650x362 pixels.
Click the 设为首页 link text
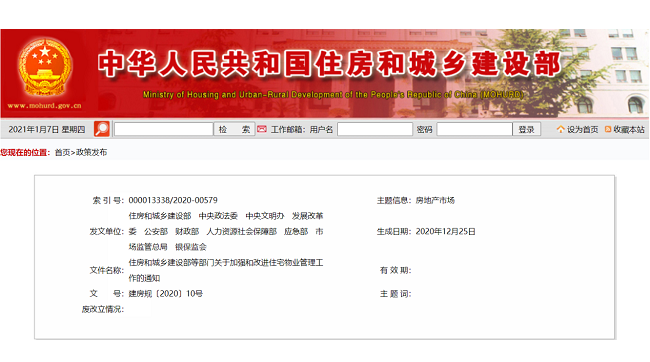click(582, 130)
